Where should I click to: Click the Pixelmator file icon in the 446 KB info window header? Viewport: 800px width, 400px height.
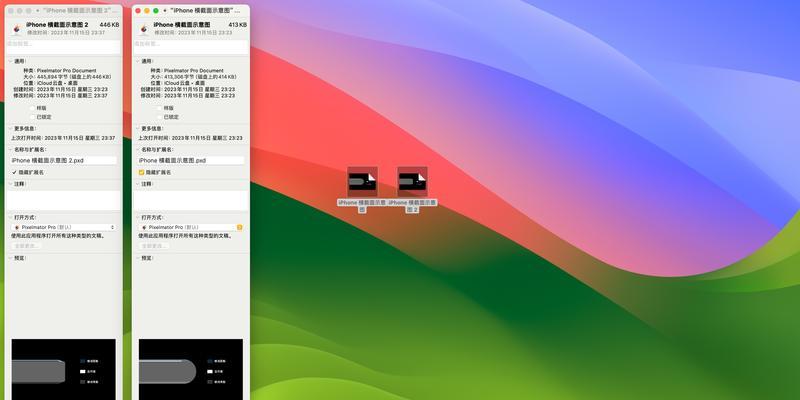(17, 29)
